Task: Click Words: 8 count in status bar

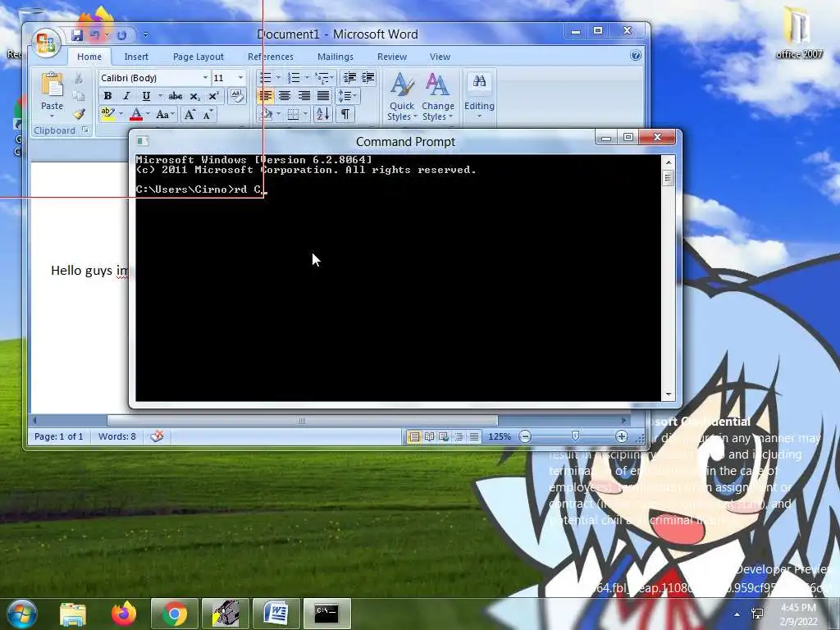Action: pos(116,436)
